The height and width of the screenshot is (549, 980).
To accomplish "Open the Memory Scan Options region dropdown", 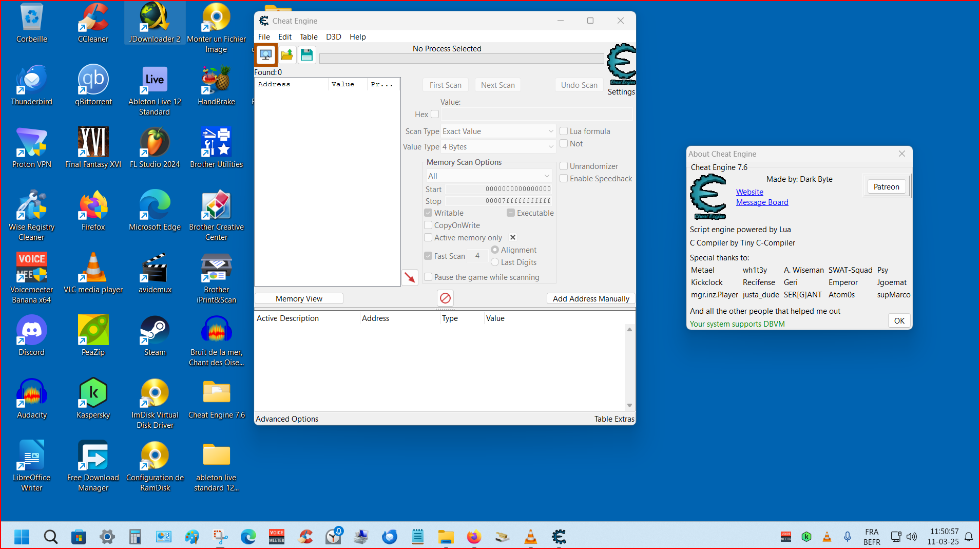I will point(489,176).
